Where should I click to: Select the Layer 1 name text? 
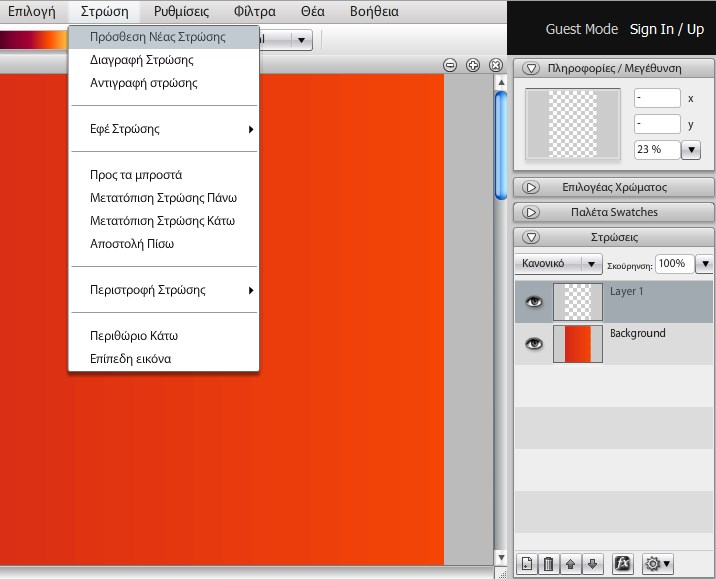pyautogui.click(x=626, y=291)
